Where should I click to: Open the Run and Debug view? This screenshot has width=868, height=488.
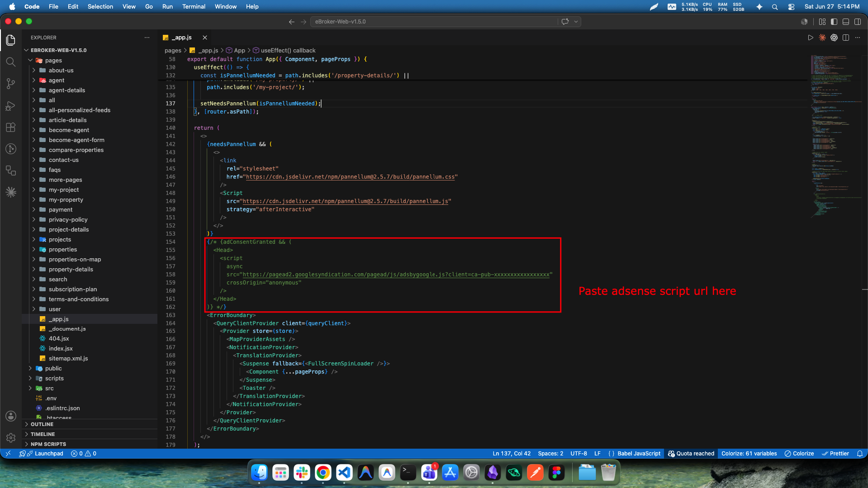(11, 106)
